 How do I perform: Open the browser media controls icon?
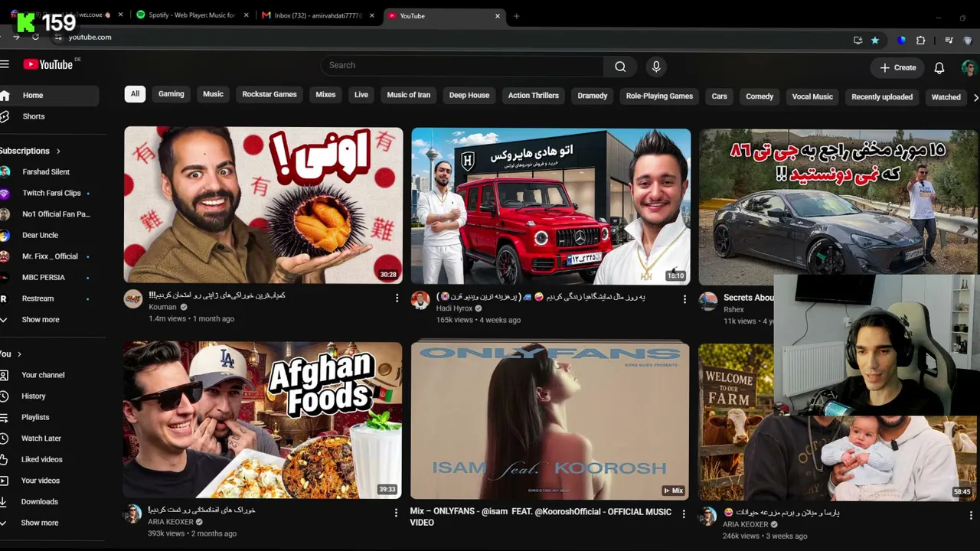pyautogui.click(x=949, y=40)
